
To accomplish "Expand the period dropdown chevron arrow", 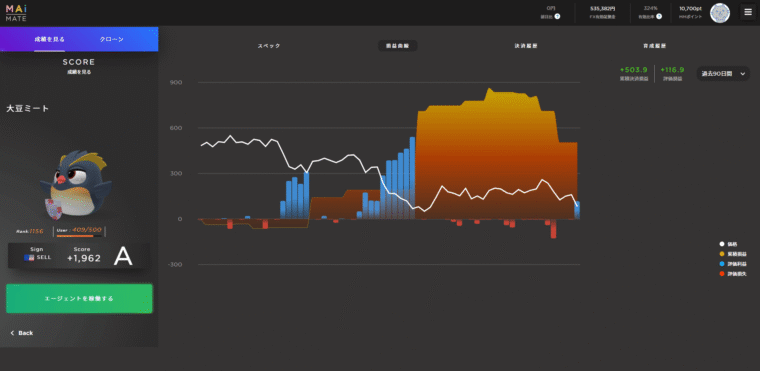I will [742, 74].
